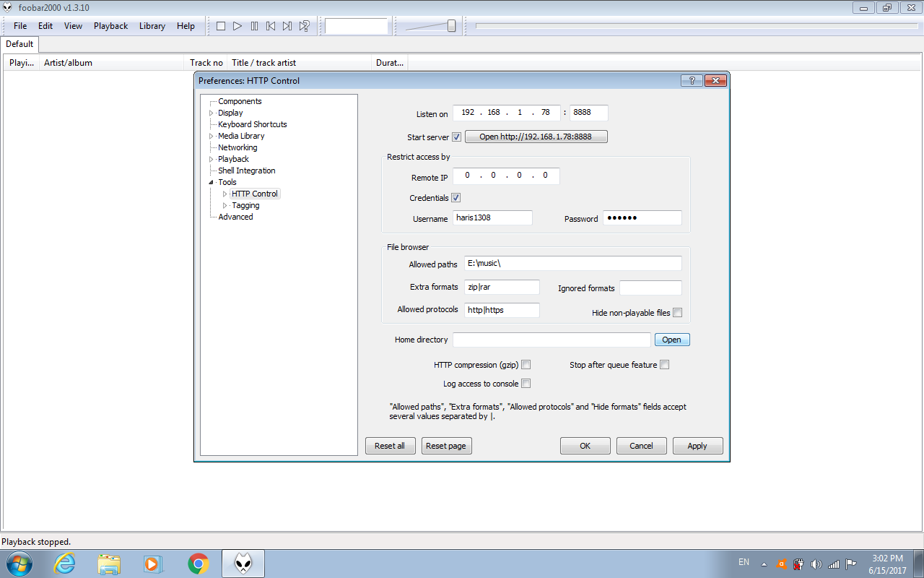924x578 pixels.
Task: Open the Library menu
Action: click(x=152, y=26)
